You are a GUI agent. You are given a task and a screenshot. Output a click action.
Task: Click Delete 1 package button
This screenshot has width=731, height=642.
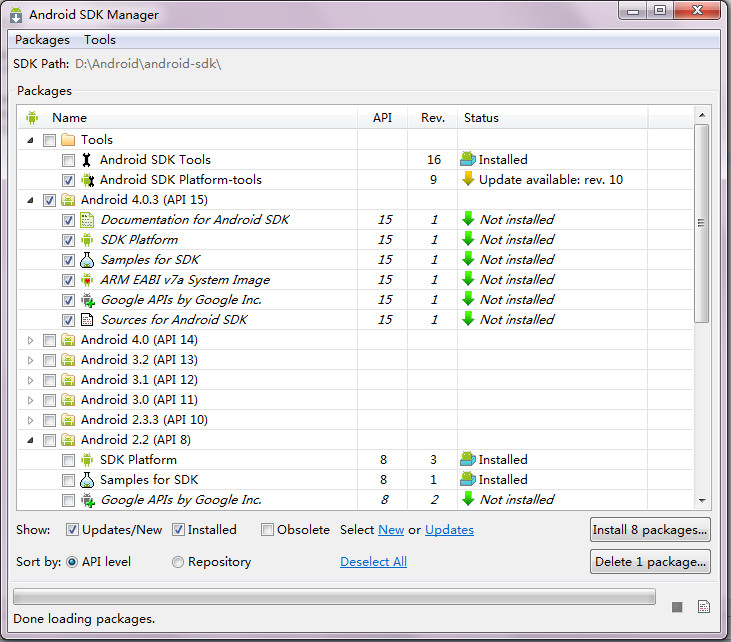[650, 562]
